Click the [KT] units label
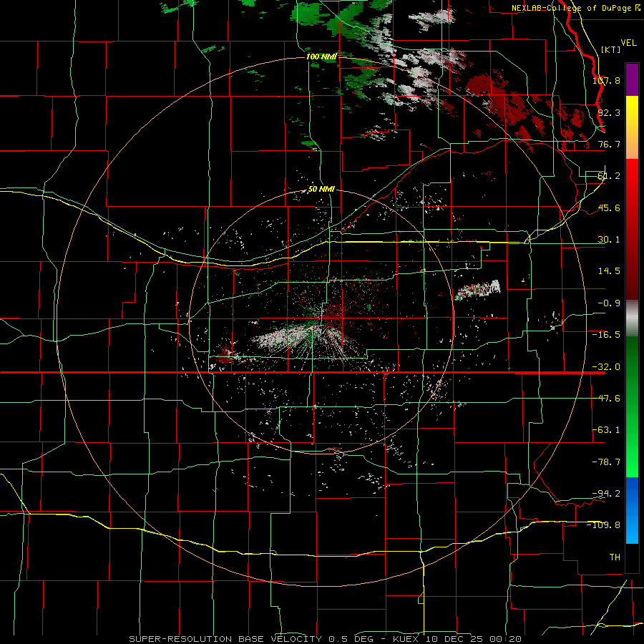This screenshot has height=644, width=644. click(x=611, y=49)
